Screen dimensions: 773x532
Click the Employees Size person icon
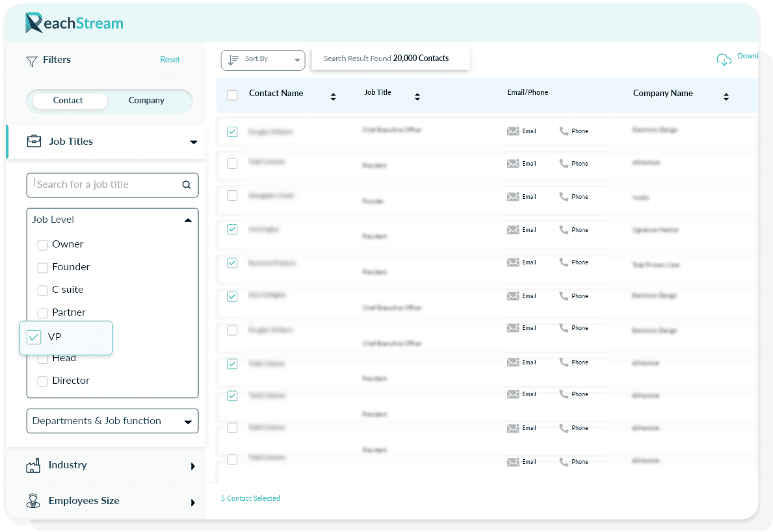click(x=34, y=501)
